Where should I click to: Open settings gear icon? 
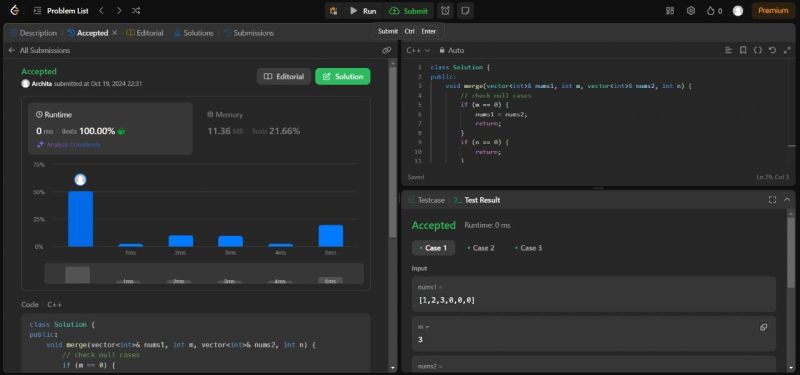pyautogui.click(x=691, y=11)
